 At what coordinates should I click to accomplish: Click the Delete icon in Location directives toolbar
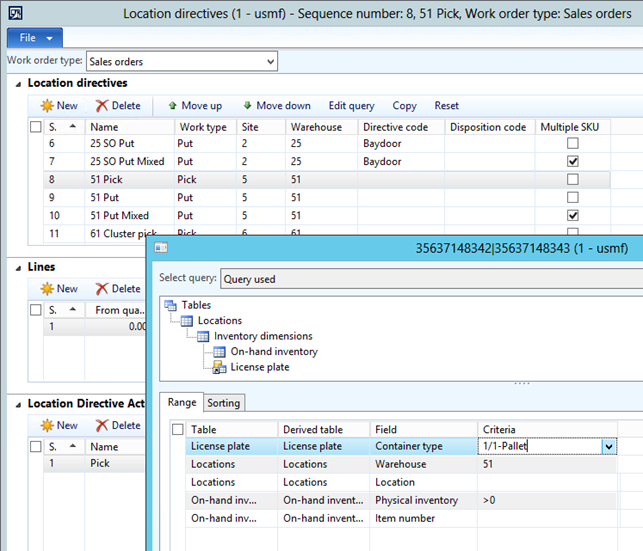[x=101, y=105]
